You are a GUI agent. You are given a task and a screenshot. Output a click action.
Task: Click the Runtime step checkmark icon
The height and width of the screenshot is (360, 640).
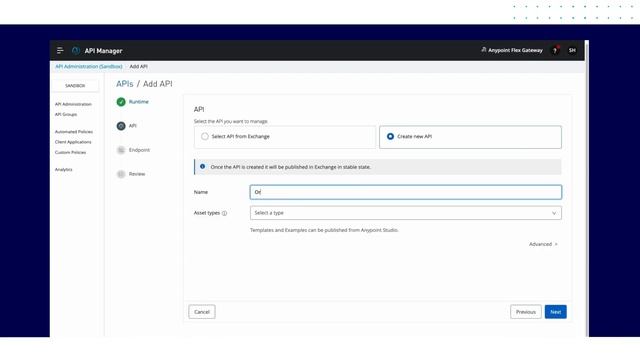pos(121,102)
